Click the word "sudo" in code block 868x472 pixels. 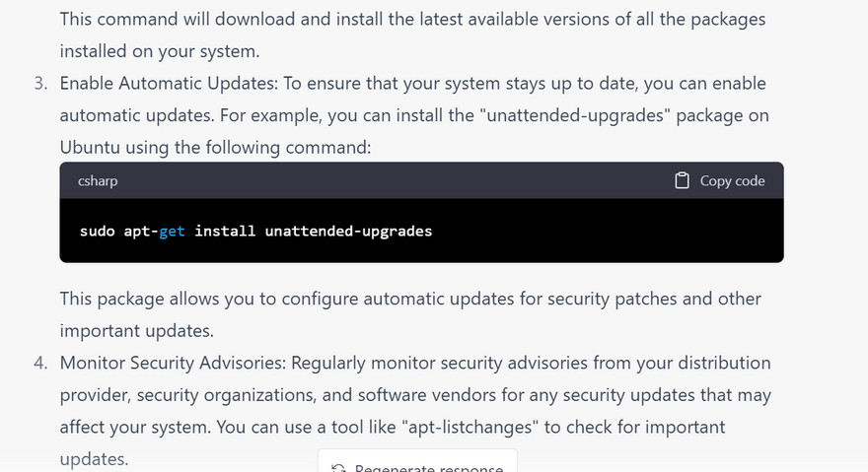click(97, 231)
